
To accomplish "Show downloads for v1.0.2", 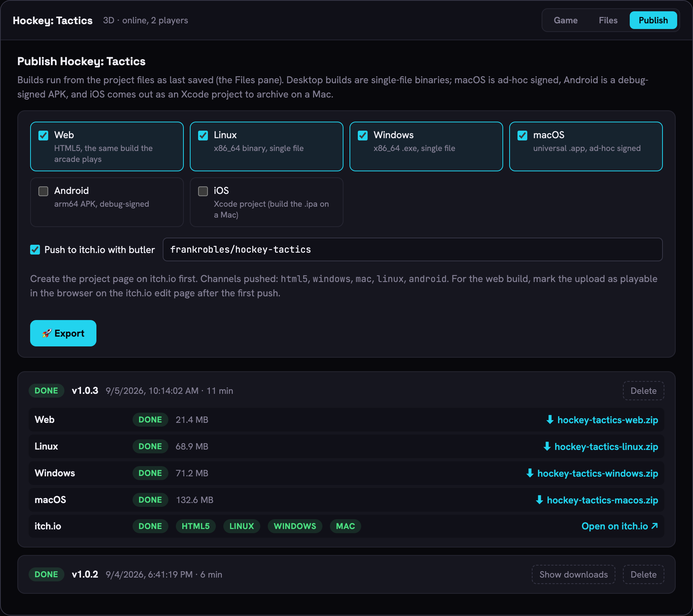I will [x=573, y=575].
